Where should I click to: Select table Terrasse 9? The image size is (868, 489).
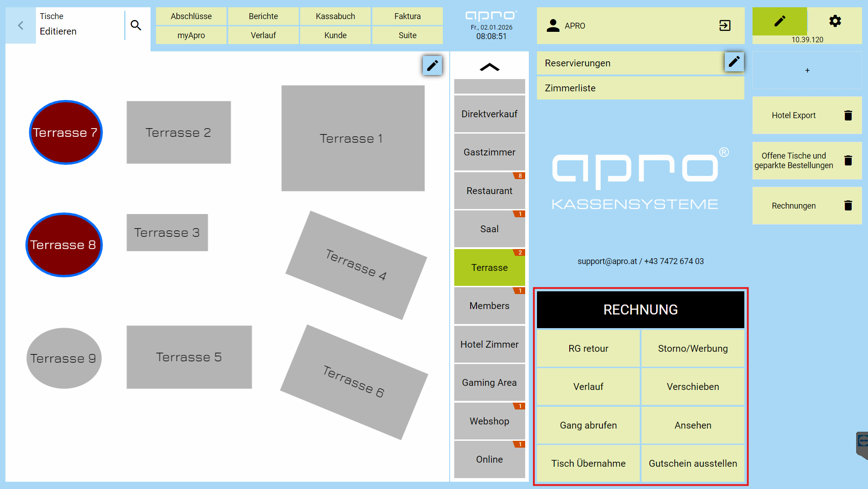64,358
